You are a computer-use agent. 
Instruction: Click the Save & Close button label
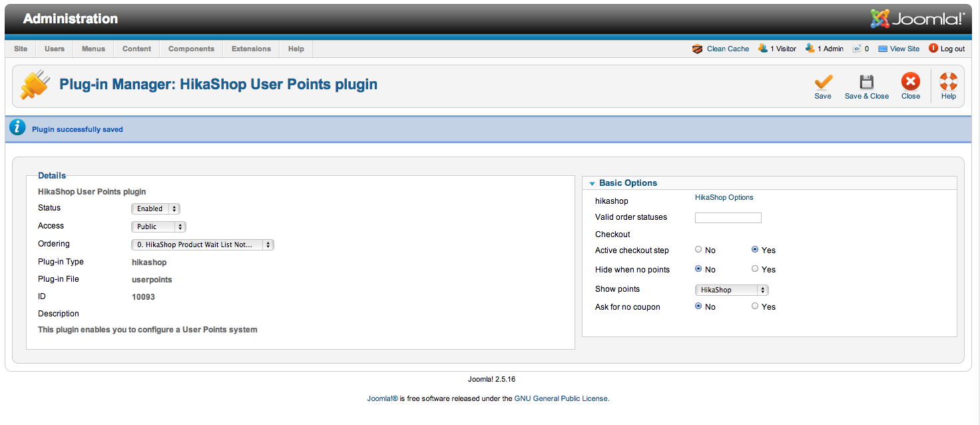867,96
